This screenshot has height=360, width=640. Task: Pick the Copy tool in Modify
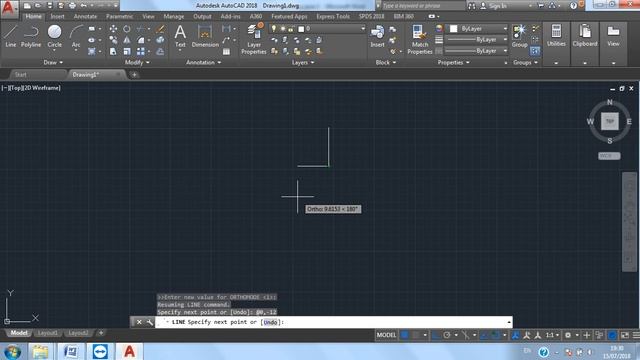point(113,40)
